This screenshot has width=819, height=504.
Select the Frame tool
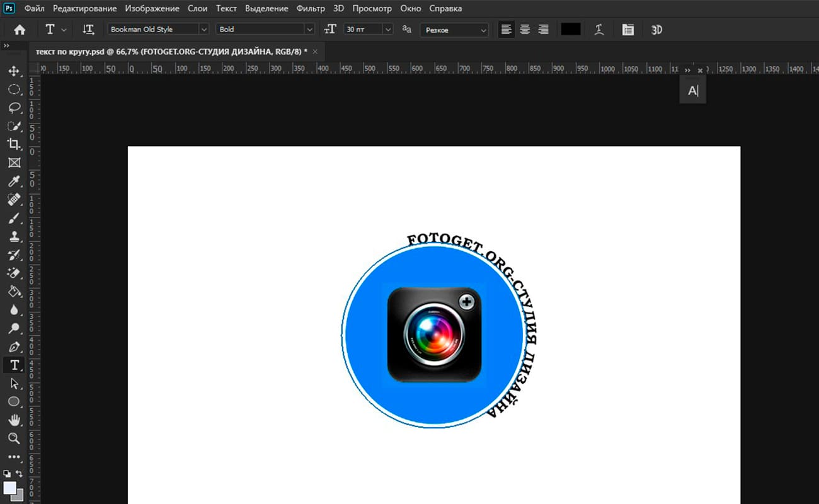point(14,163)
